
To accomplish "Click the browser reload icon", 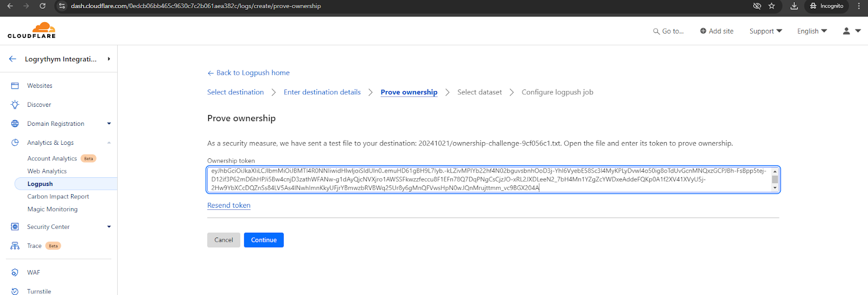I will click(x=42, y=6).
